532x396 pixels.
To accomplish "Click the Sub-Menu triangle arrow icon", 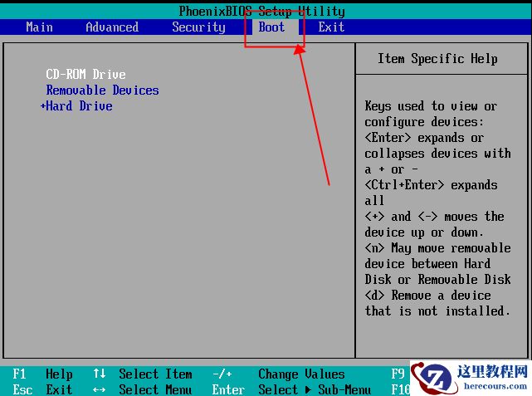I will (x=308, y=389).
